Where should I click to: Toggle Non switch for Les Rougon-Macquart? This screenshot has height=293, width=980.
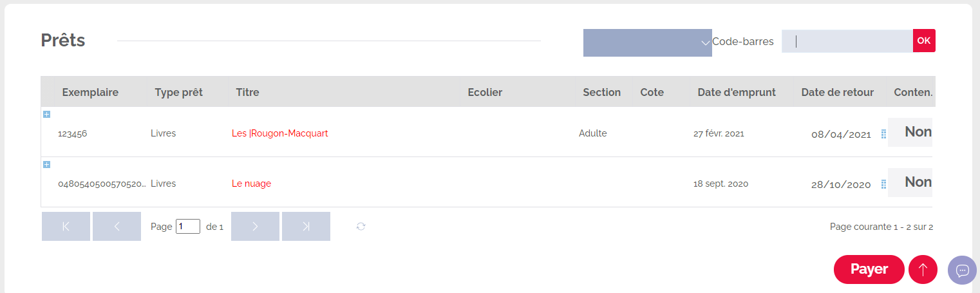click(x=910, y=132)
